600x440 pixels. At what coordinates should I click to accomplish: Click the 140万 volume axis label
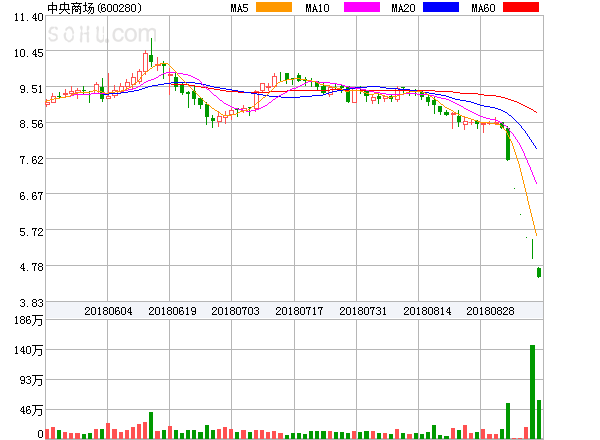click(29, 350)
